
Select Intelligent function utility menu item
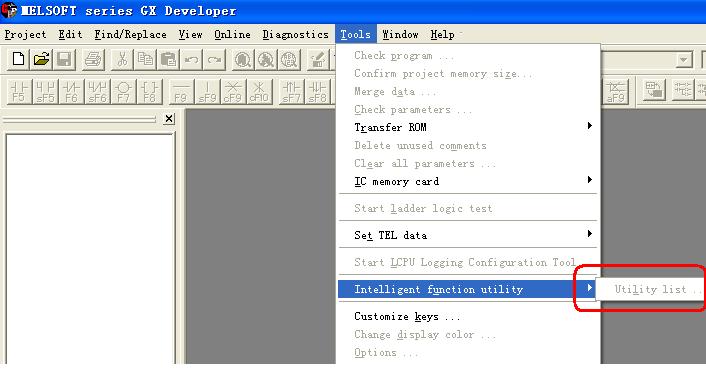(x=468, y=289)
